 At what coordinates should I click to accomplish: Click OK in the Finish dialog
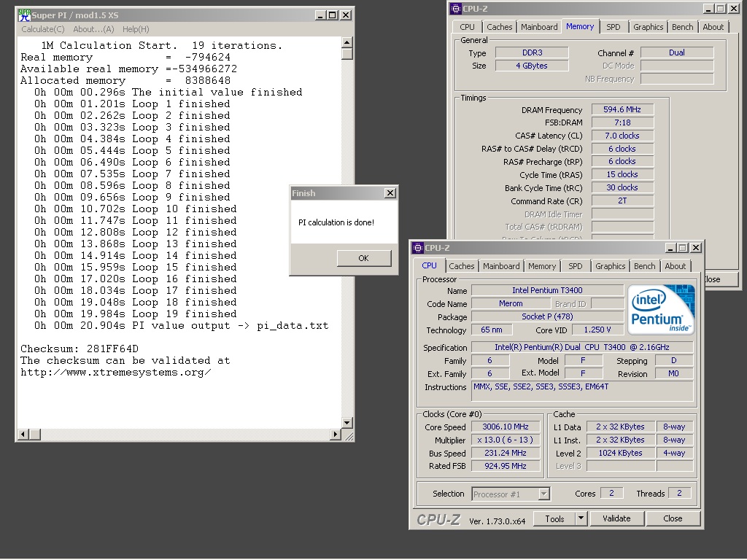click(x=363, y=258)
